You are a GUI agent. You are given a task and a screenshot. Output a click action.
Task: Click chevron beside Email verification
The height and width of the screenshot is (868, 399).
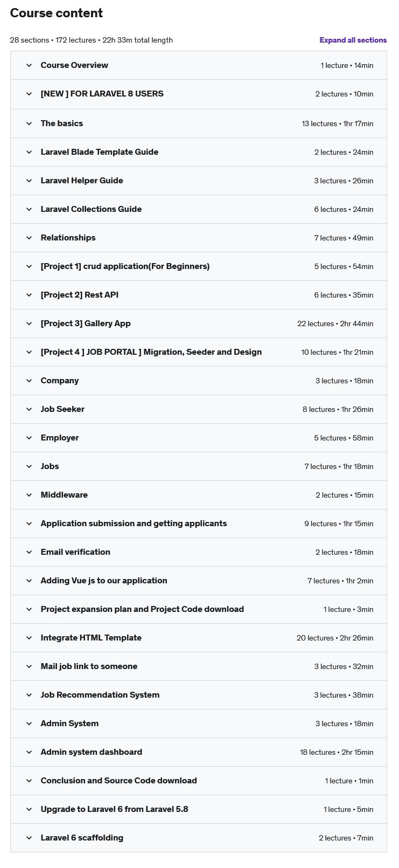pyautogui.click(x=29, y=552)
